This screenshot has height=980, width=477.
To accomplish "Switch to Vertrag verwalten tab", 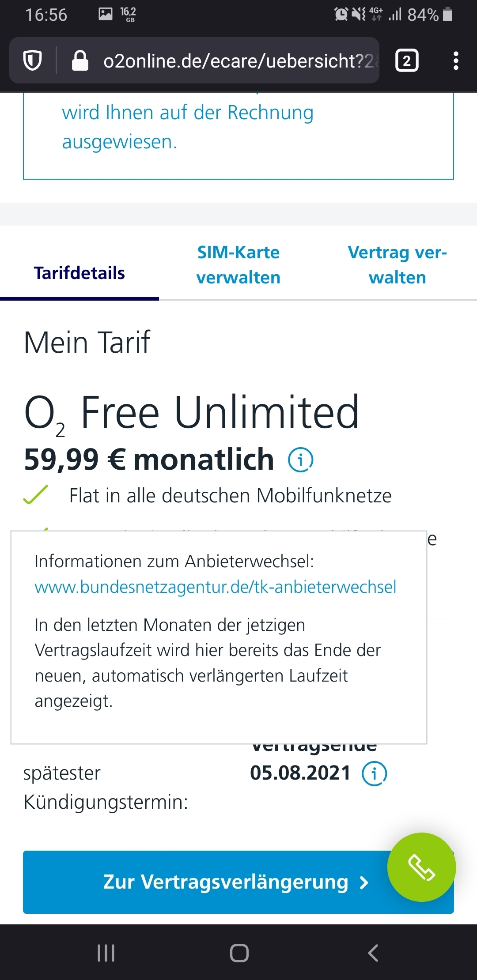I will click(x=397, y=265).
